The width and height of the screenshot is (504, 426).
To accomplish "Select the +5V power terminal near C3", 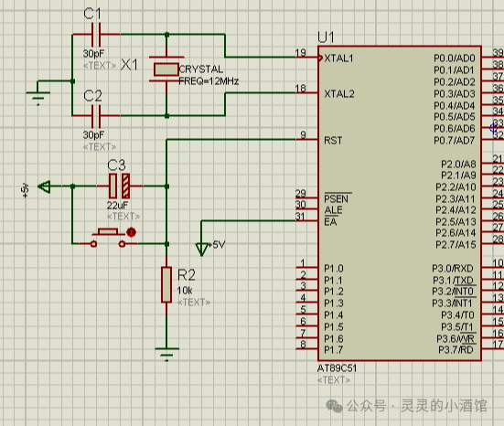I will (44, 186).
